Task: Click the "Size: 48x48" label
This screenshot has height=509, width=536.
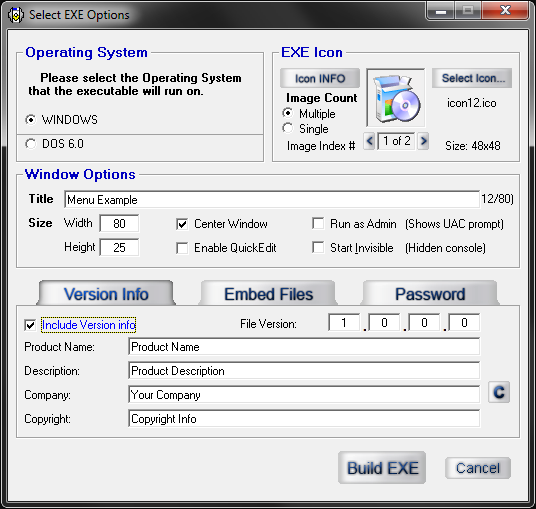Action: click(x=472, y=146)
